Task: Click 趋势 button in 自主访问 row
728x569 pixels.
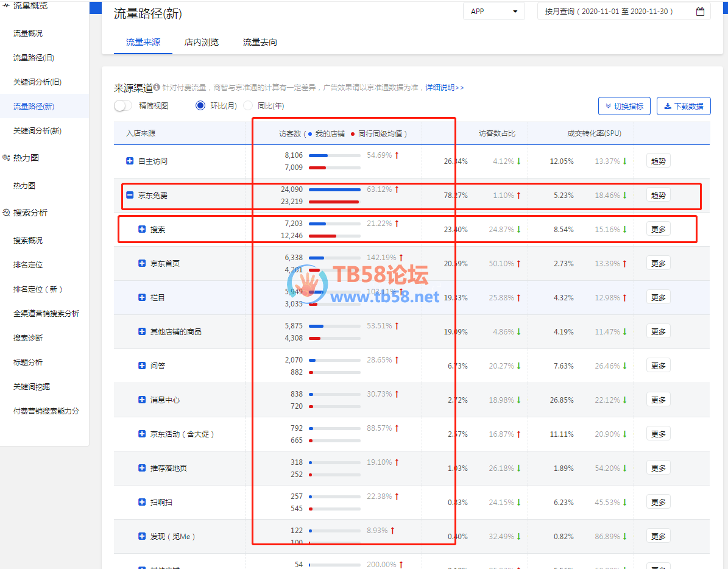Action: [659, 161]
